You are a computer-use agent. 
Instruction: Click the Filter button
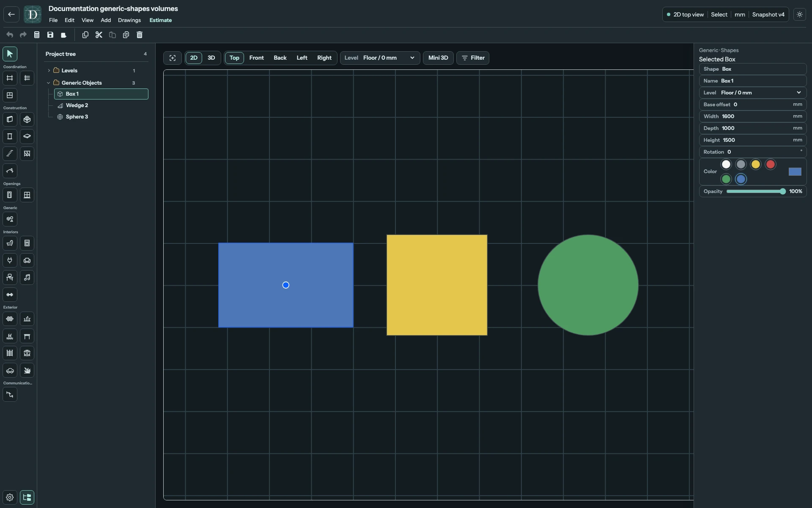click(x=473, y=58)
